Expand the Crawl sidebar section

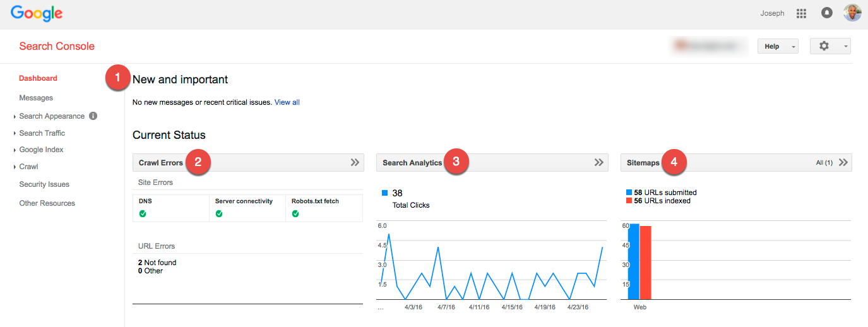pos(28,167)
